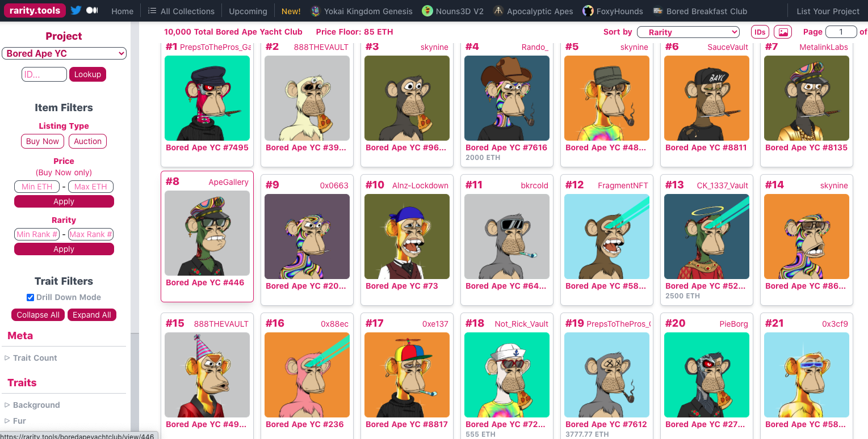The image size is (868, 439).
Task: Open the Bored Ape YC #8811 thumbnail
Action: coord(707,98)
